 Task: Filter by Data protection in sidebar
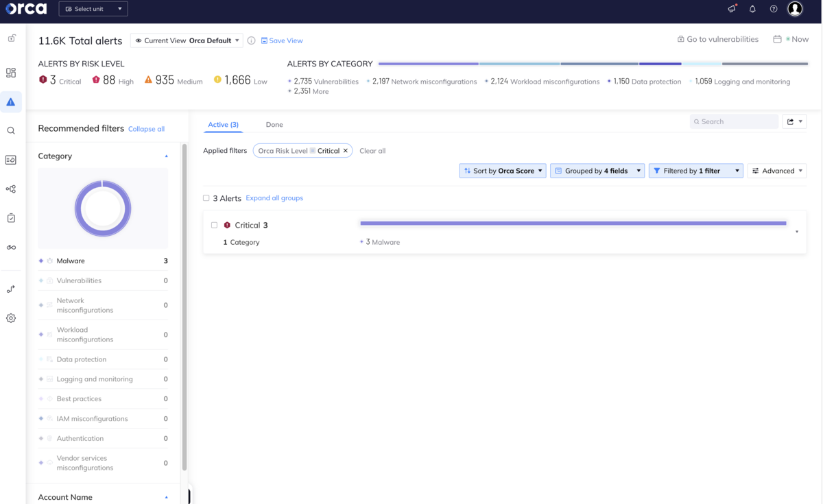[x=103, y=359]
